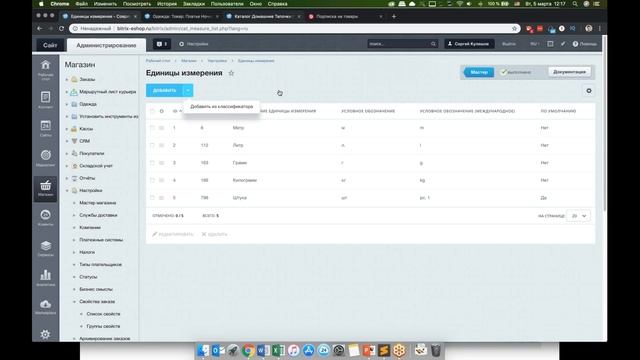Open the Рабочий стол home sidebar icon

pos(45,69)
